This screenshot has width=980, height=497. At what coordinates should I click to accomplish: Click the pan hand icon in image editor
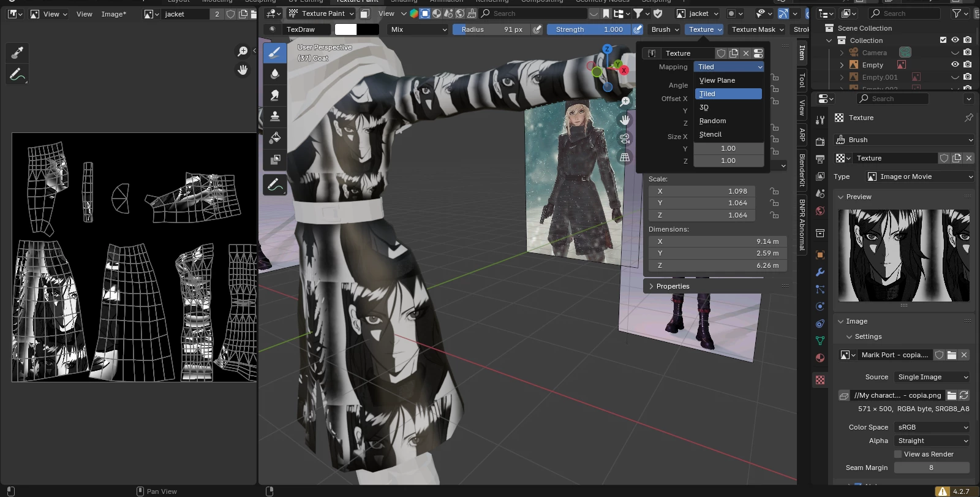pos(243,70)
